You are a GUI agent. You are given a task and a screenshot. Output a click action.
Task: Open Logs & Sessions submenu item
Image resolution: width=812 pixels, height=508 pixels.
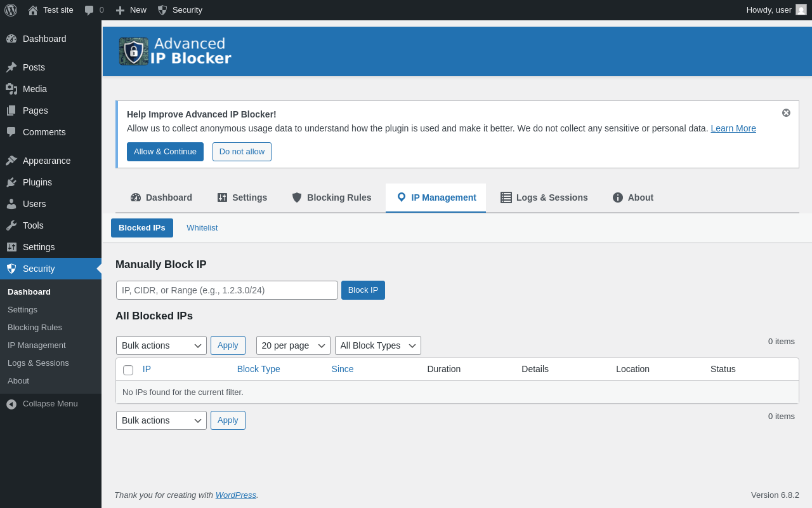tap(38, 363)
